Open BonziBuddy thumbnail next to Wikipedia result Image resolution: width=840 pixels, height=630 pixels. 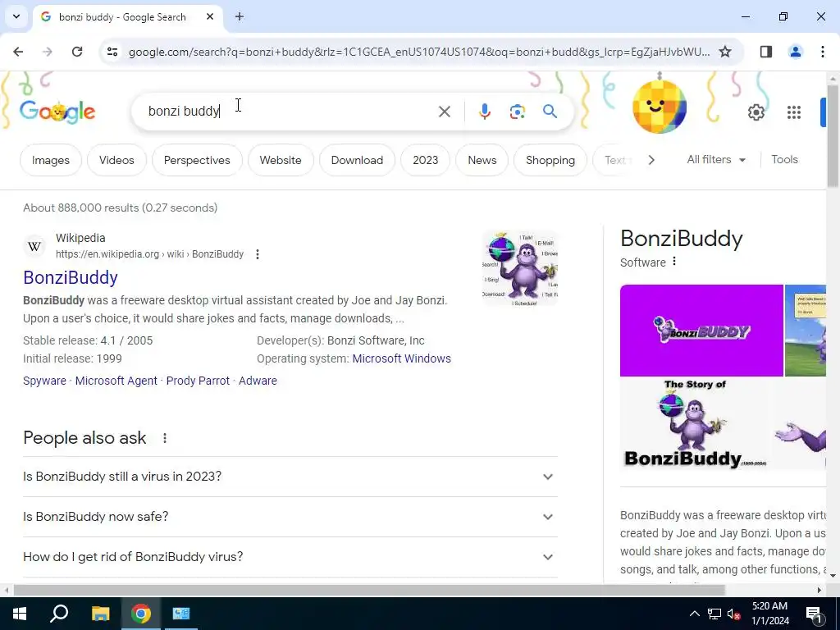pyautogui.click(x=519, y=268)
